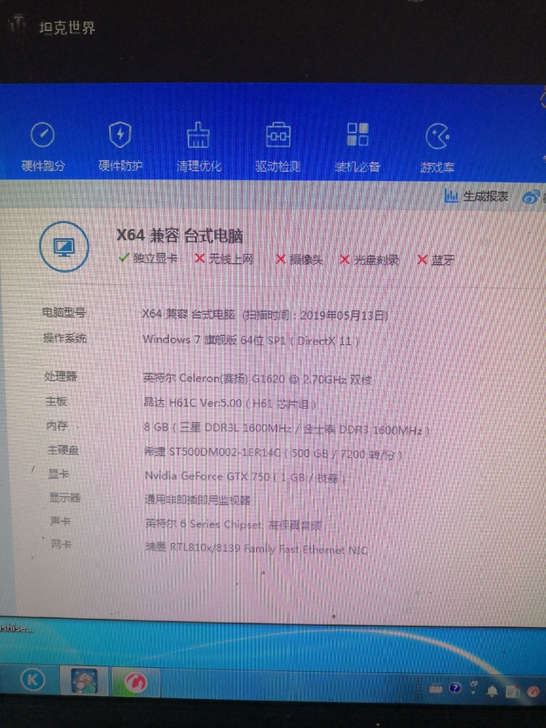This screenshot has height=728, width=546.
Task: Open the 驱动检测 driver check section
Action: pyautogui.click(x=278, y=147)
